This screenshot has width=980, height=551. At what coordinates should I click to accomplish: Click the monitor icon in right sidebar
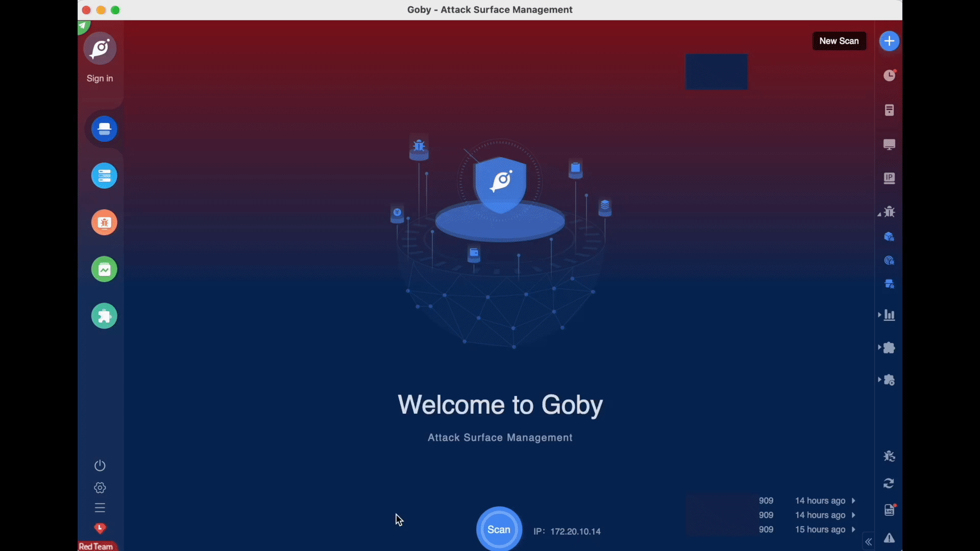889,144
